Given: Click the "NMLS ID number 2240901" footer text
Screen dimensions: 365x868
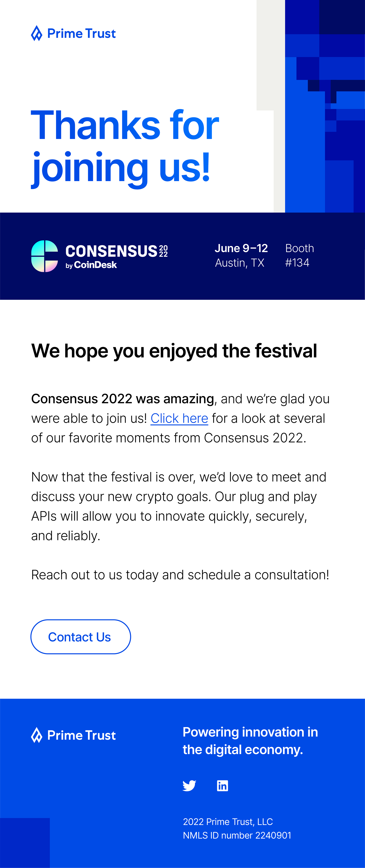Looking at the screenshot, I should pyautogui.click(x=237, y=835).
